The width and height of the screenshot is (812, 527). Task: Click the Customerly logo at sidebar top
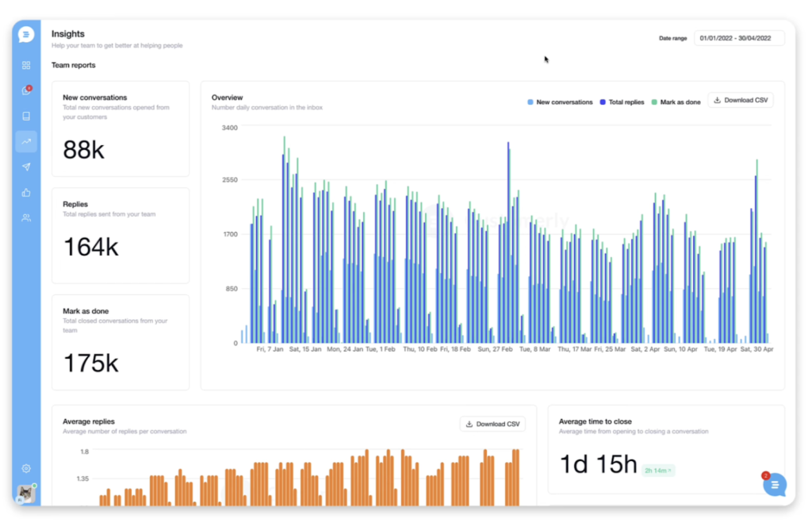[26, 35]
